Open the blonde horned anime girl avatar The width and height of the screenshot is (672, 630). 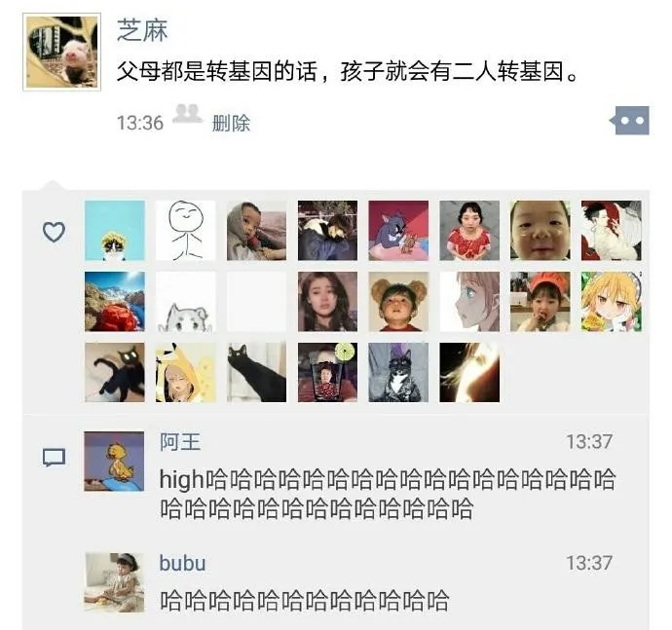[x=612, y=301]
